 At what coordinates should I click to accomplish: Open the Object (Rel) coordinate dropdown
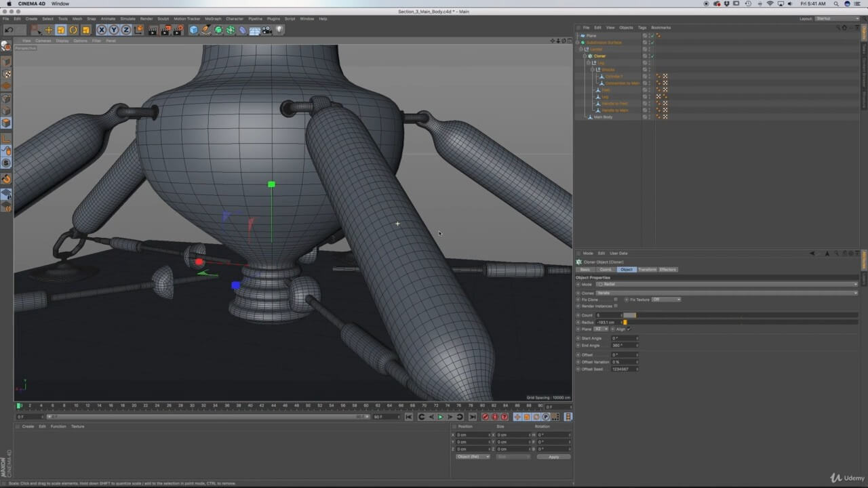[473, 457]
